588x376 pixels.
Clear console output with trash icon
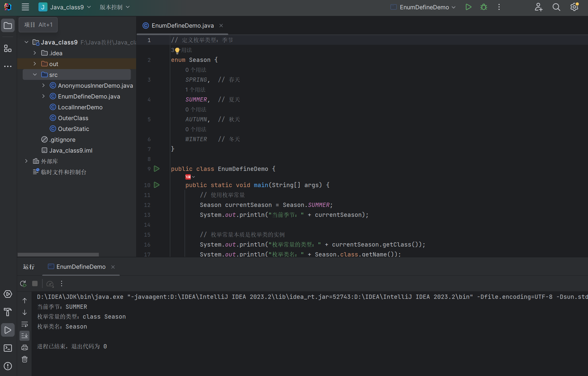pyautogui.click(x=25, y=359)
